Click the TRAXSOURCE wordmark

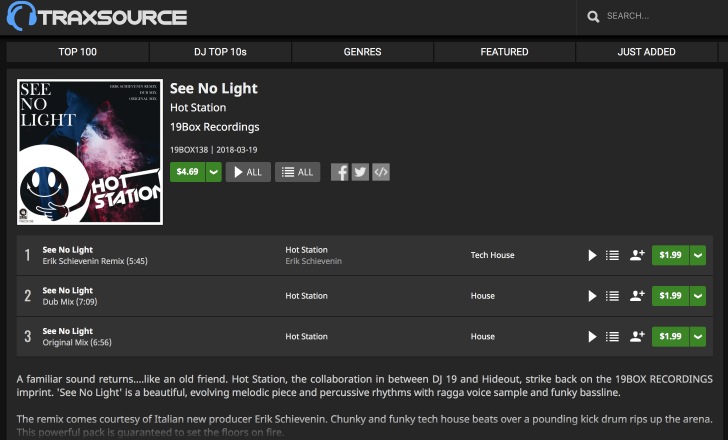pyautogui.click(x=113, y=18)
